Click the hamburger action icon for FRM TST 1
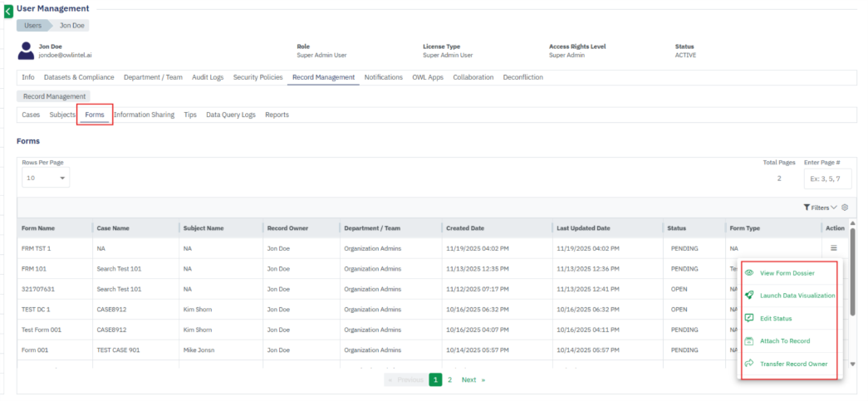The height and width of the screenshot is (401, 868). pyautogui.click(x=833, y=247)
